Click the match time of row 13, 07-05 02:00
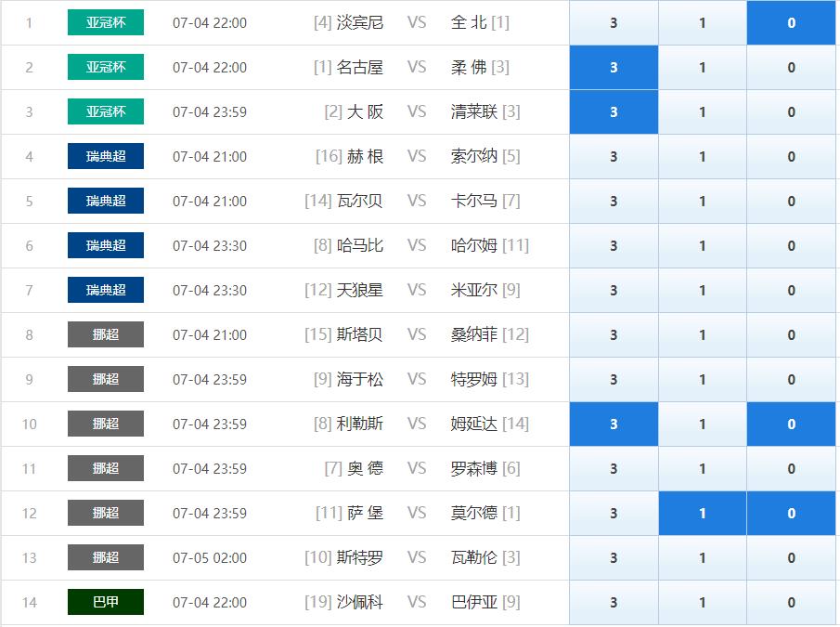This screenshot has width=840, height=627. click(210, 557)
